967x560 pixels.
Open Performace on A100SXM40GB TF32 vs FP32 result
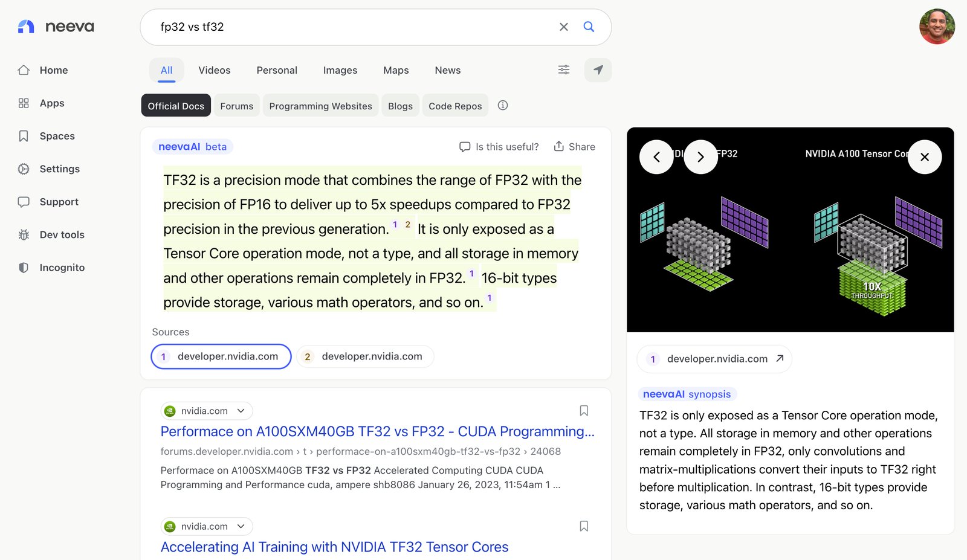click(378, 431)
